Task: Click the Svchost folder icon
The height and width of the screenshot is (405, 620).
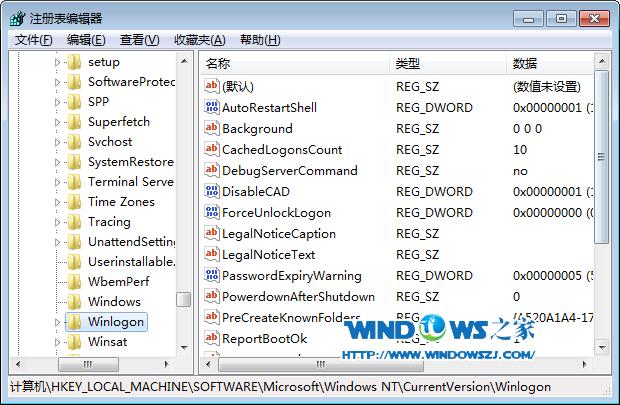Action: point(74,142)
